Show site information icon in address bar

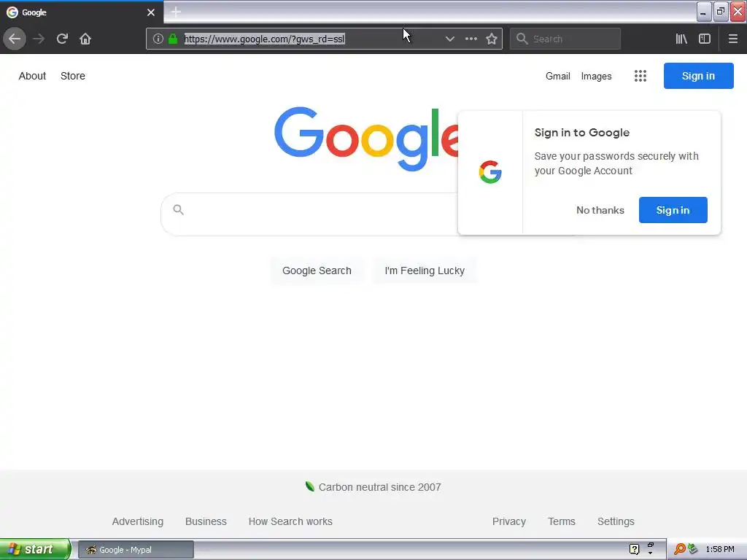pyautogui.click(x=158, y=39)
